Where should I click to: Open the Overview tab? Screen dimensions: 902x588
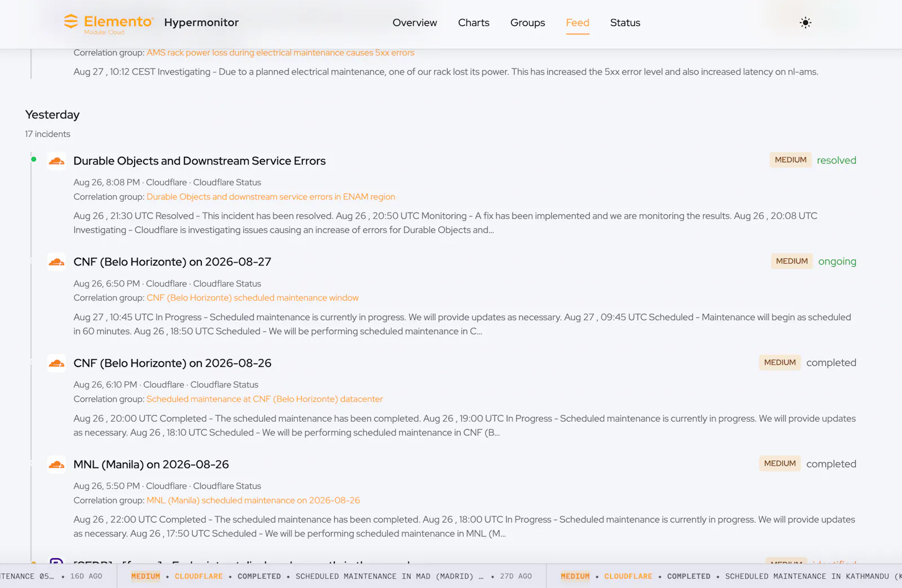[x=415, y=23]
